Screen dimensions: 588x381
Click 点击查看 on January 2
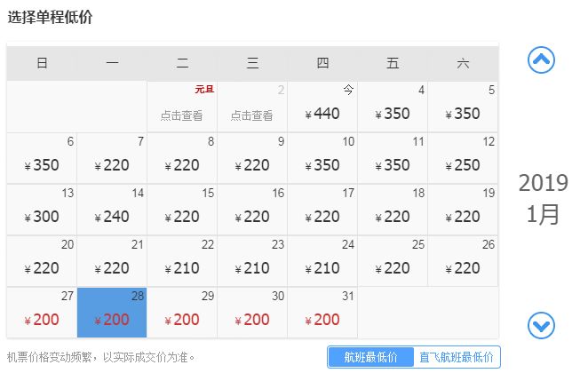(252, 115)
